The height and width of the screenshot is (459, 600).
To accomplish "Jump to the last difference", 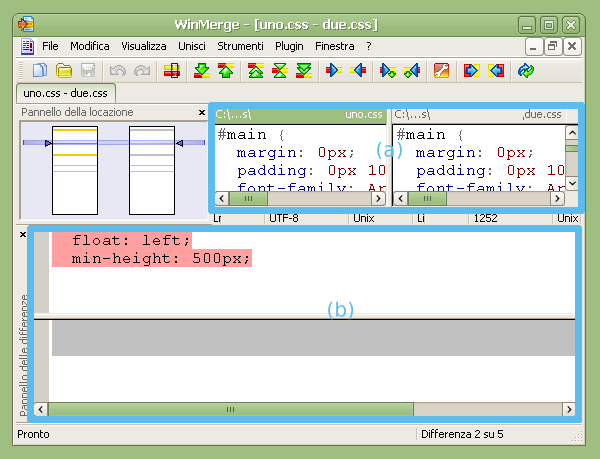I will click(304, 70).
